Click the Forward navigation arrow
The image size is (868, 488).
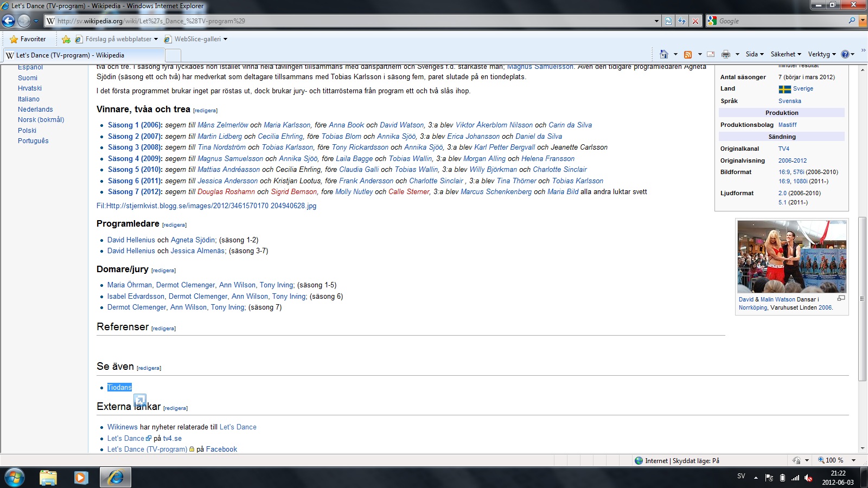coord(24,21)
